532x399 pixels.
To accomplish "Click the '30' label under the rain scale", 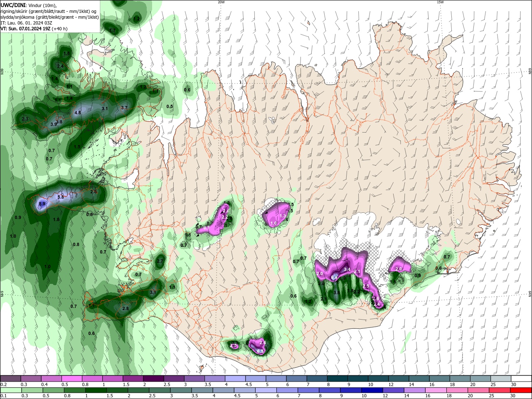I will [514, 396].
